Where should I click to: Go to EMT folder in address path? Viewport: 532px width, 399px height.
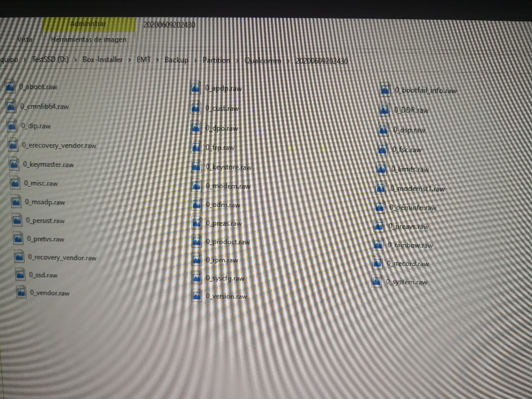[x=144, y=60]
